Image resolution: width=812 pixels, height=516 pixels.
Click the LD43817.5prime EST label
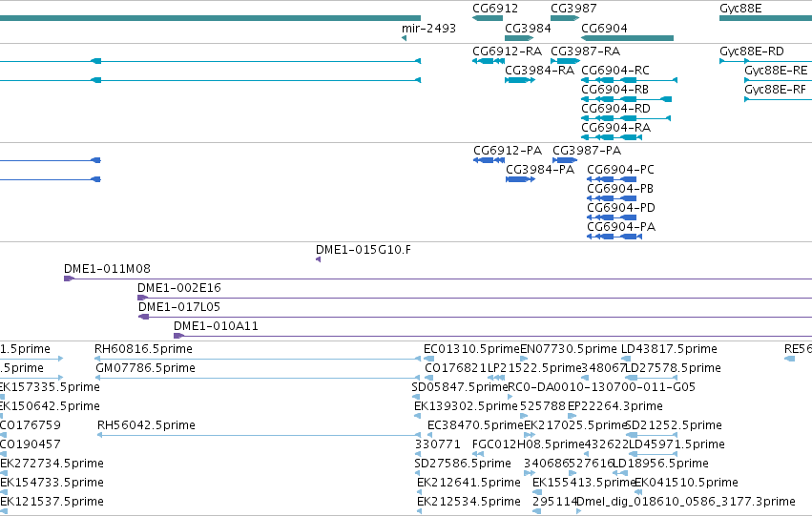(669, 349)
